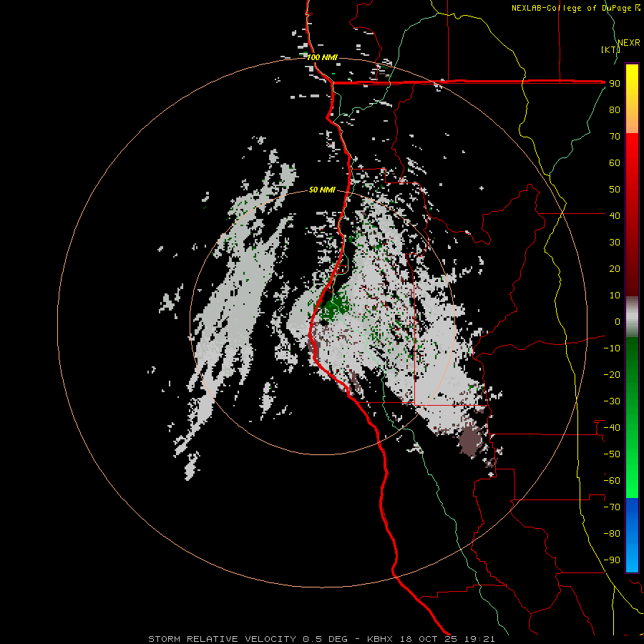Click the dark green inbound velocity cluster near the coast
Screen dimensions: 644x644
334,307
